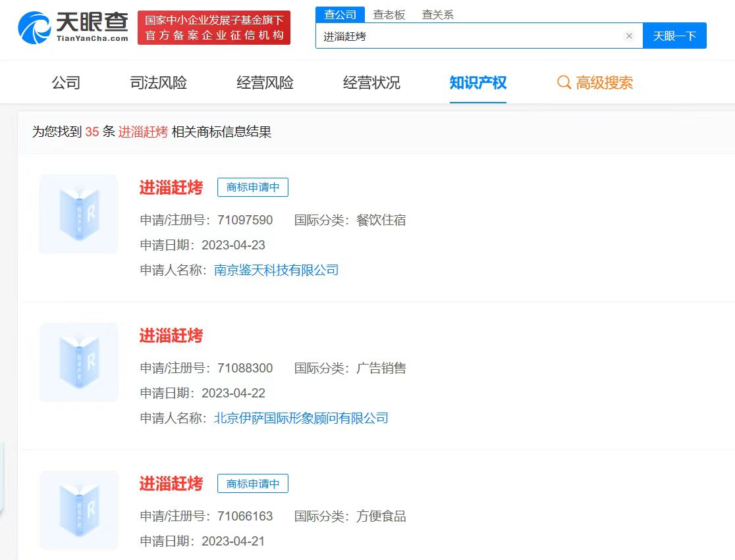The width and height of the screenshot is (735, 560).
Task: Select the 查公司 search tab
Action: 340,14
